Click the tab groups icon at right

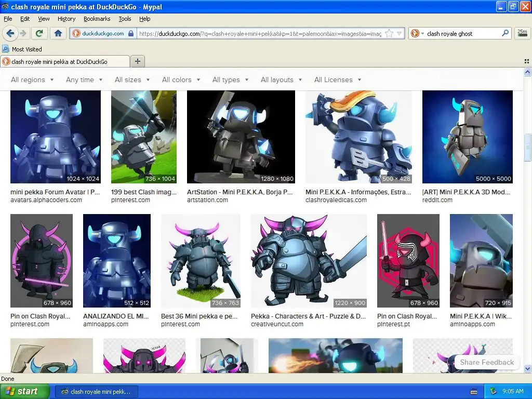(527, 61)
